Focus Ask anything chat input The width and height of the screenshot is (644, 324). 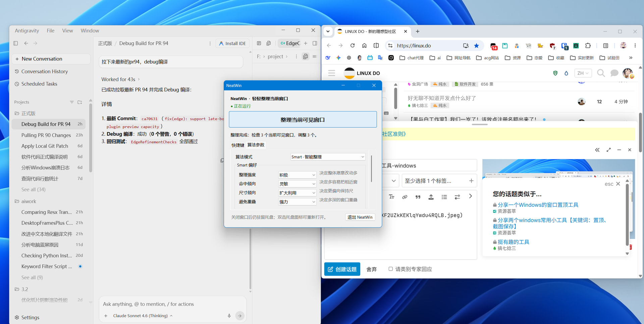pyautogui.click(x=172, y=304)
